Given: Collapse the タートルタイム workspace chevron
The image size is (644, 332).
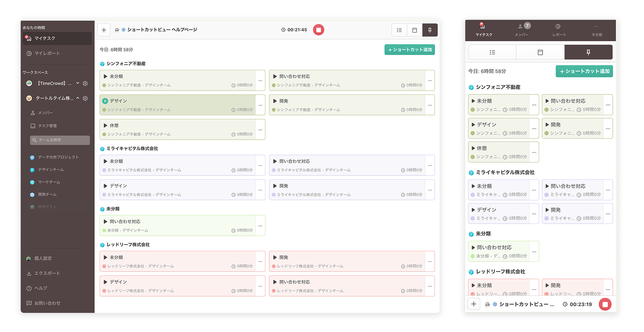Looking at the screenshot, I should click(x=78, y=98).
